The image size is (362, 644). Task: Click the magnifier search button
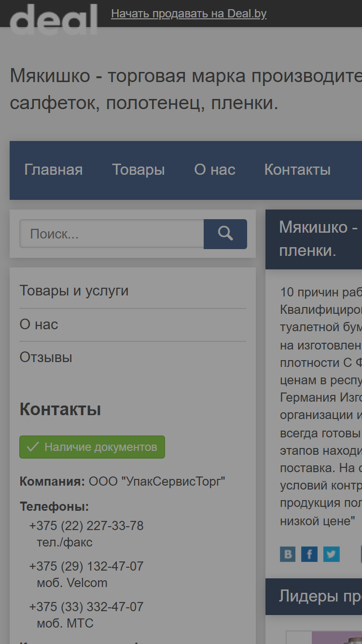pos(225,234)
